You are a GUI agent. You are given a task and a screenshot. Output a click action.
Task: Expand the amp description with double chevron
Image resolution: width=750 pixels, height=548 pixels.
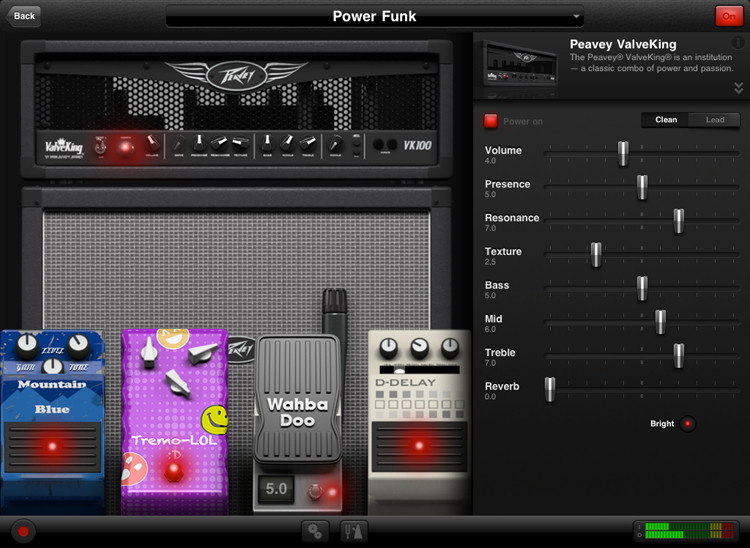point(738,88)
